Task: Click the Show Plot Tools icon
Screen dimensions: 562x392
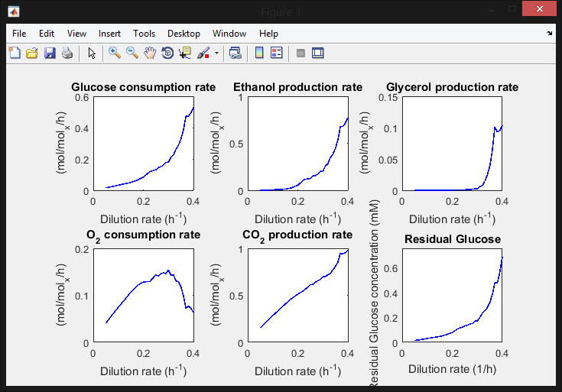Action: (318, 53)
